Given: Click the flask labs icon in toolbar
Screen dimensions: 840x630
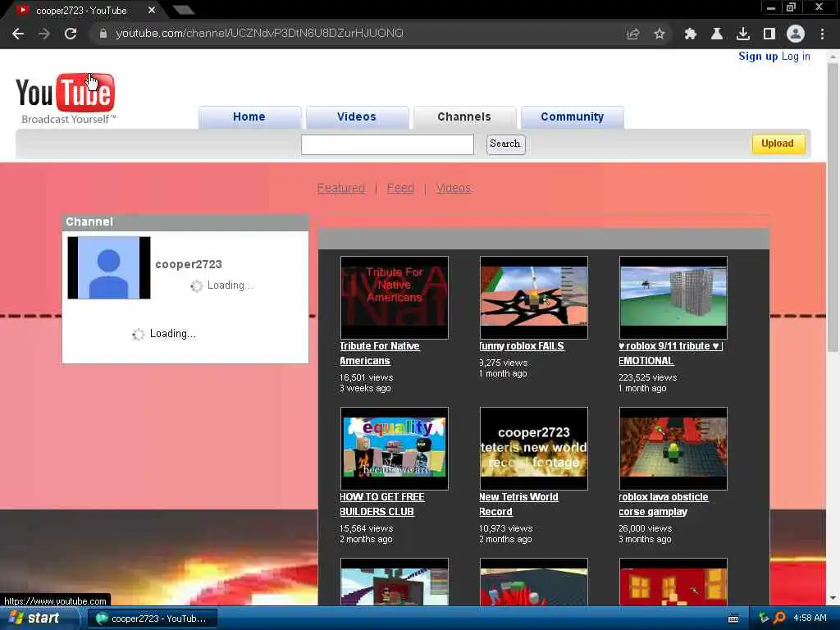Looking at the screenshot, I should pos(717,34).
